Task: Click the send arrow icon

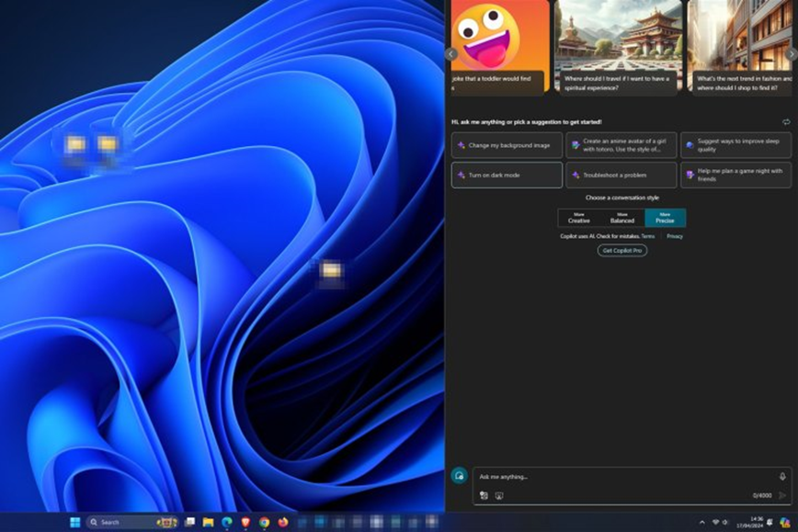Action: 782,495
